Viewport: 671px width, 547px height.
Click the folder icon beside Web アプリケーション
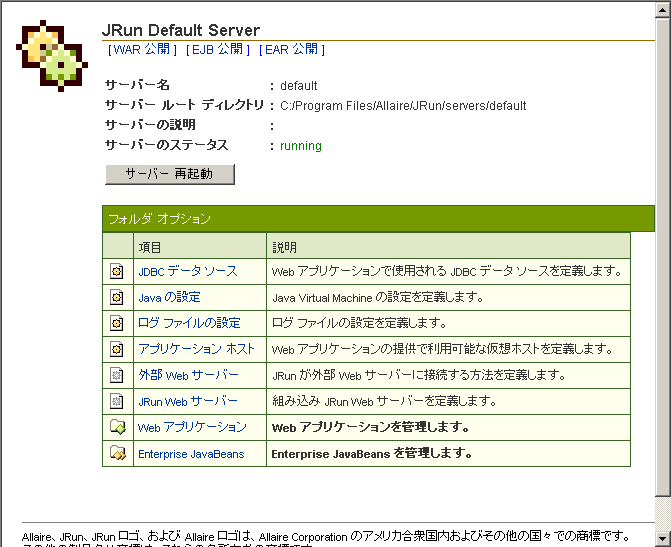(118, 427)
